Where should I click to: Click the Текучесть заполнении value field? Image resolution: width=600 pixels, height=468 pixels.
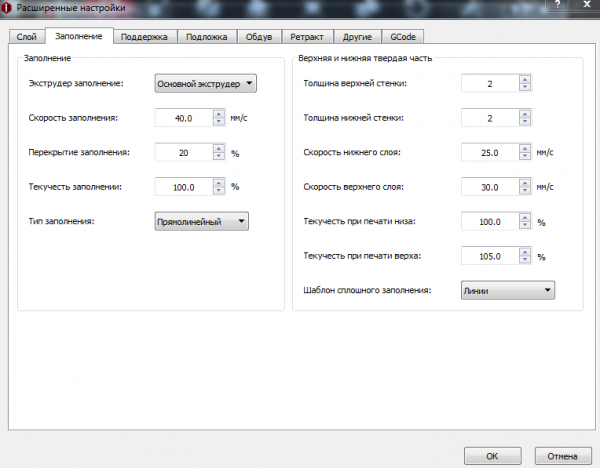click(x=184, y=187)
